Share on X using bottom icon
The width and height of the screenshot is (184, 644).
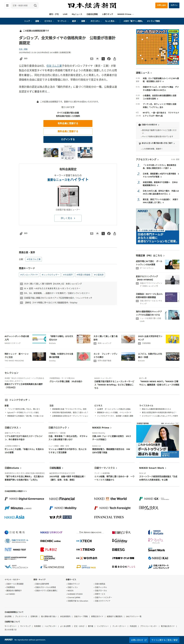tap(103, 234)
